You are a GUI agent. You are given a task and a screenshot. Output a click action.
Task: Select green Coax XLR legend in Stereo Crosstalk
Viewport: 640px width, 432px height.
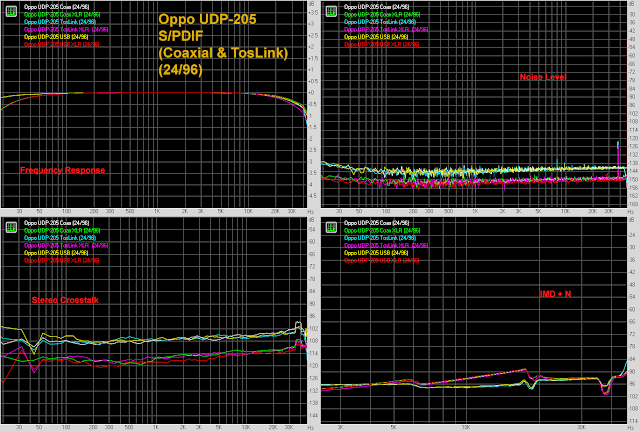click(62, 230)
